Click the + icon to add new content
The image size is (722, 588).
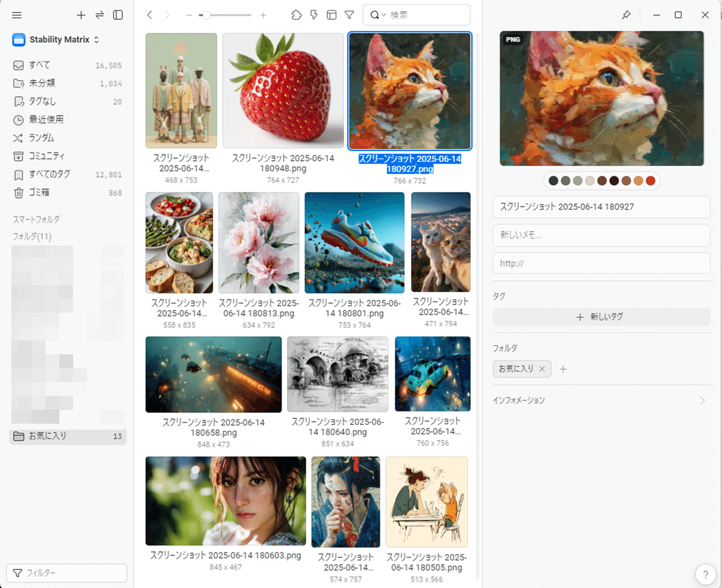81,14
